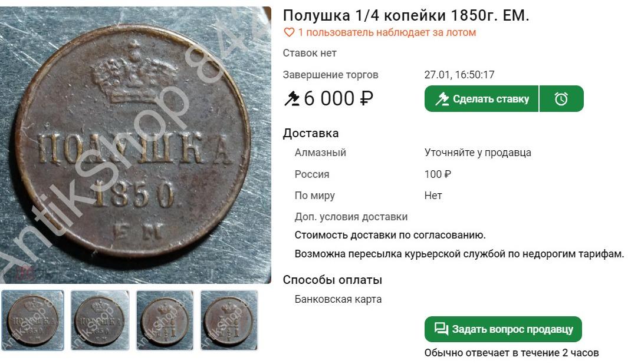This screenshot has width=631, height=364.
Task: Click the alarm clock reminder icon button
Action: coord(561,98)
